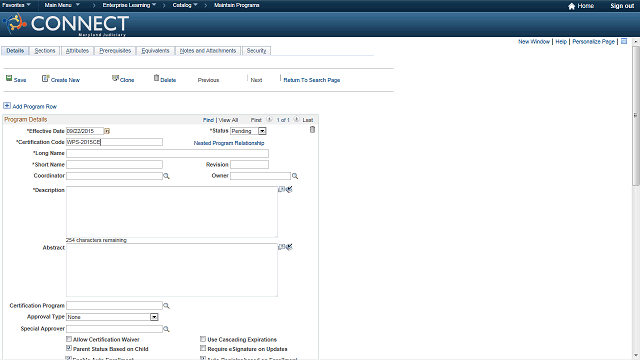The width and height of the screenshot is (640, 360).
Task: Click Return To Search Page link
Action: 312,80
